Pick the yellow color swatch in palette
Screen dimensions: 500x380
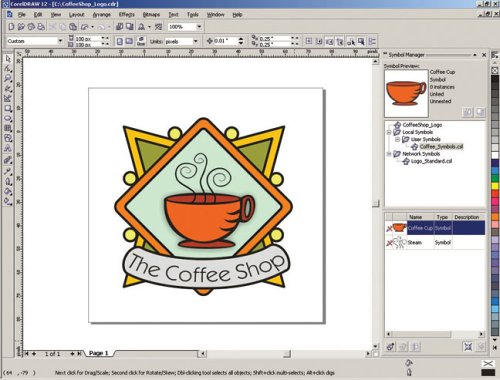(495, 185)
